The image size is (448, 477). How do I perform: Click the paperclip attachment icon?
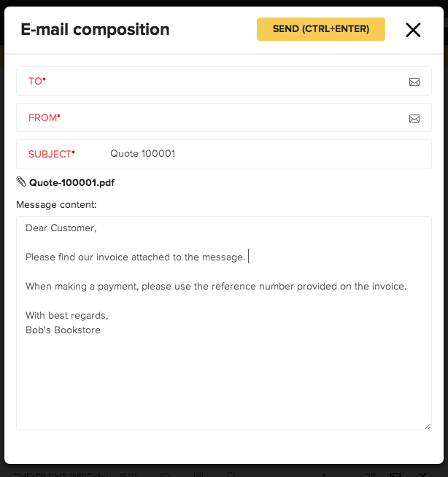pos(21,182)
